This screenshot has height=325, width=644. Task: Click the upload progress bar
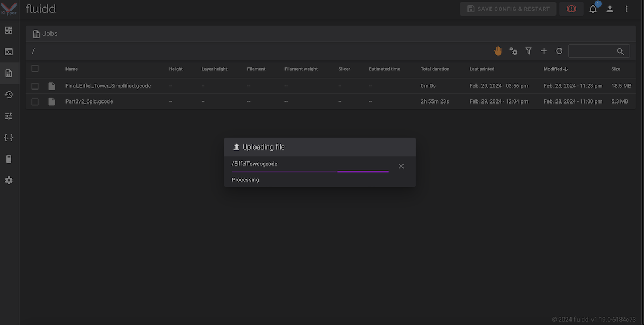point(310,172)
